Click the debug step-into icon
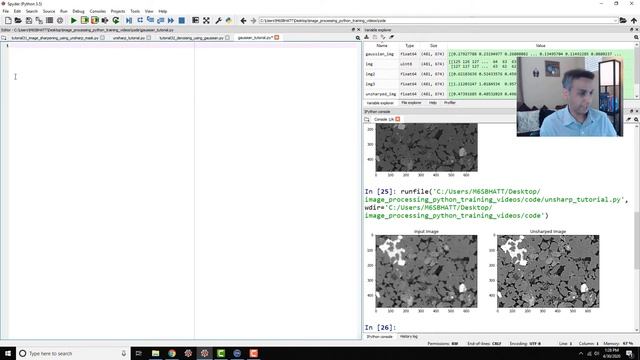Viewport: 640px width, 360px height. [150, 20]
